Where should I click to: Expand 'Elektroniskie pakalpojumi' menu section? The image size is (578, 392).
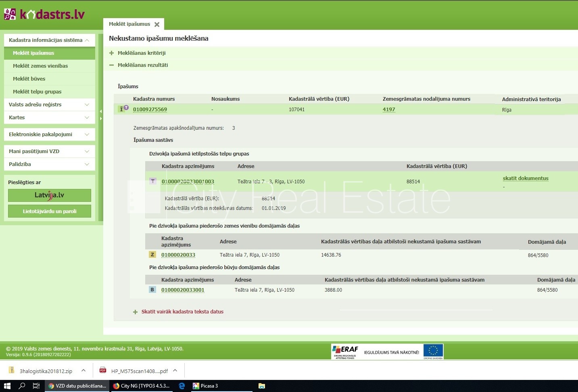pyautogui.click(x=49, y=134)
